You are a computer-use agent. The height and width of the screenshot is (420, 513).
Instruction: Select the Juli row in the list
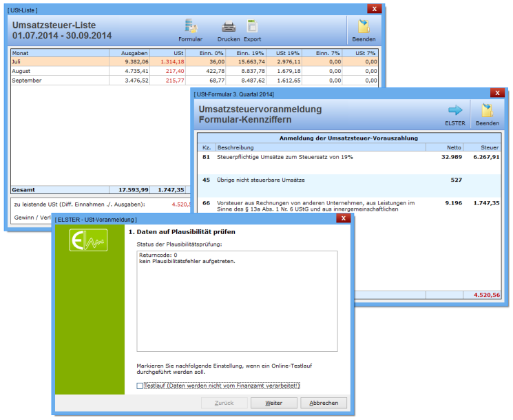[60, 61]
